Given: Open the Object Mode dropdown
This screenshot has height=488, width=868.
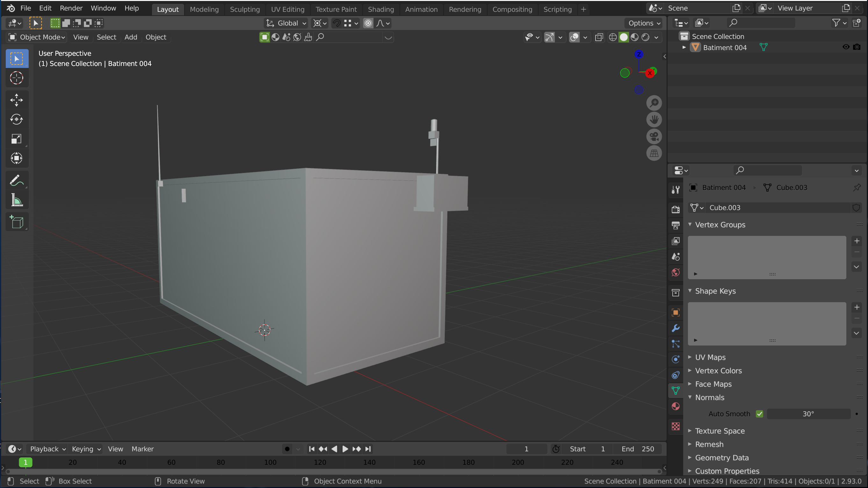Looking at the screenshot, I should (x=36, y=37).
